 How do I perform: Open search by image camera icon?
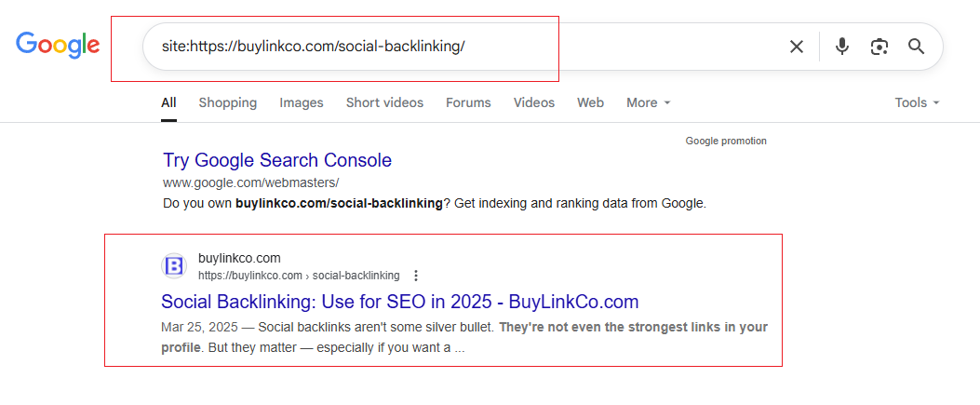pos(879,47)
